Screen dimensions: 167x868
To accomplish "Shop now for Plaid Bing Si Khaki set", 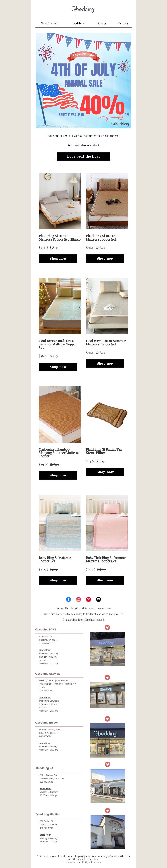I will (x=58, y=259).
